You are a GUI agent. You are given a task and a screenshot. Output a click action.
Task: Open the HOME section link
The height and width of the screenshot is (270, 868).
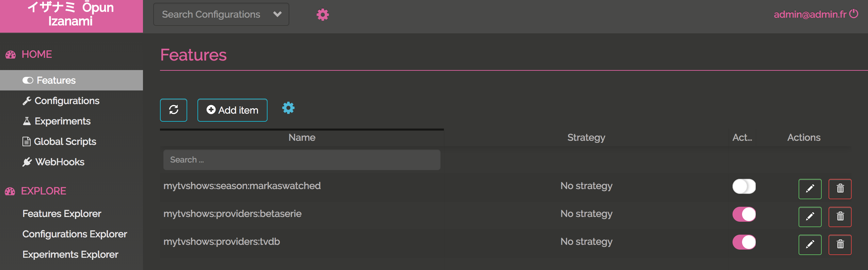click(x=37, y=54)
